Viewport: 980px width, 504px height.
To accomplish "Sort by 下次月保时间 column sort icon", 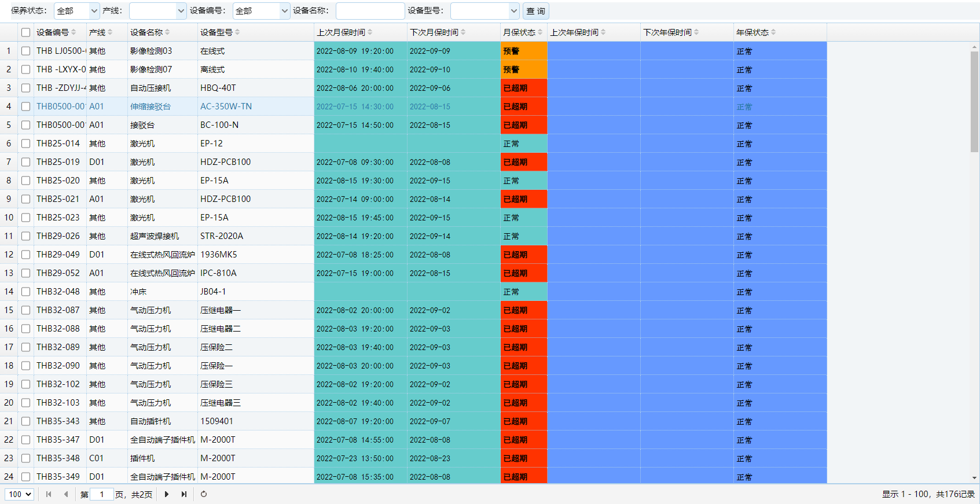I will point(463,32).
